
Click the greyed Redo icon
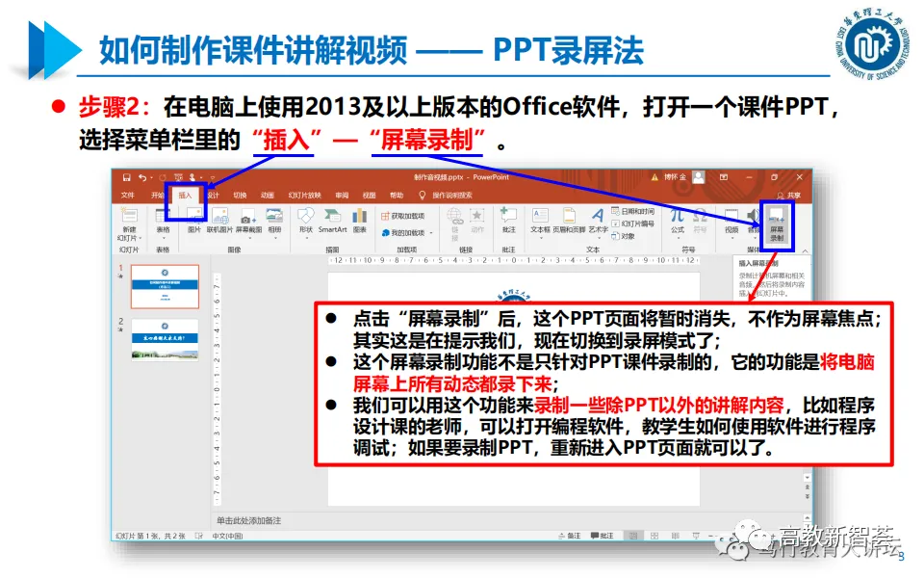coord(162,177)
